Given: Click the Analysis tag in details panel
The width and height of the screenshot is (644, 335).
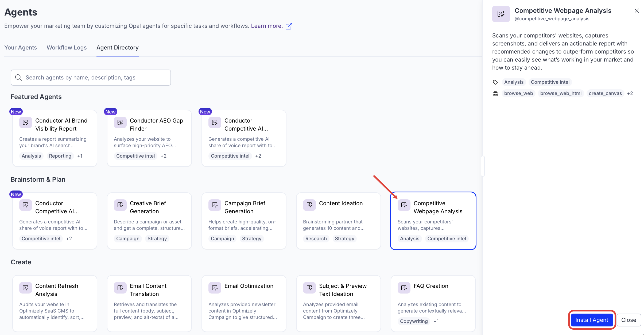Looking at the screenshot, I should 514,82.
